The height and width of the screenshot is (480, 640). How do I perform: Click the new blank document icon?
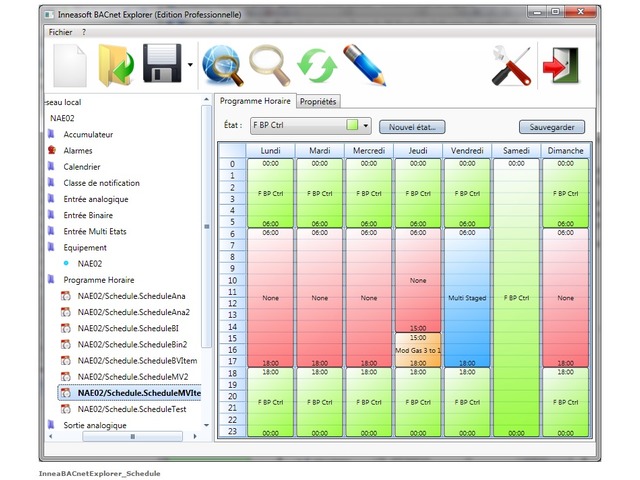70,67
